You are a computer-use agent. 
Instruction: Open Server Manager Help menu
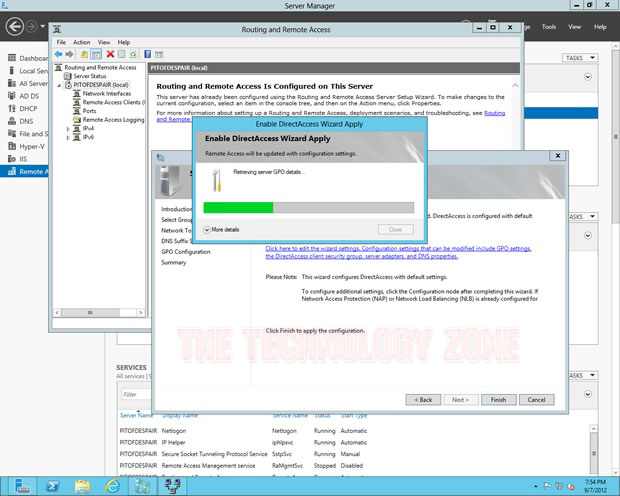click(x=600, y=27)
